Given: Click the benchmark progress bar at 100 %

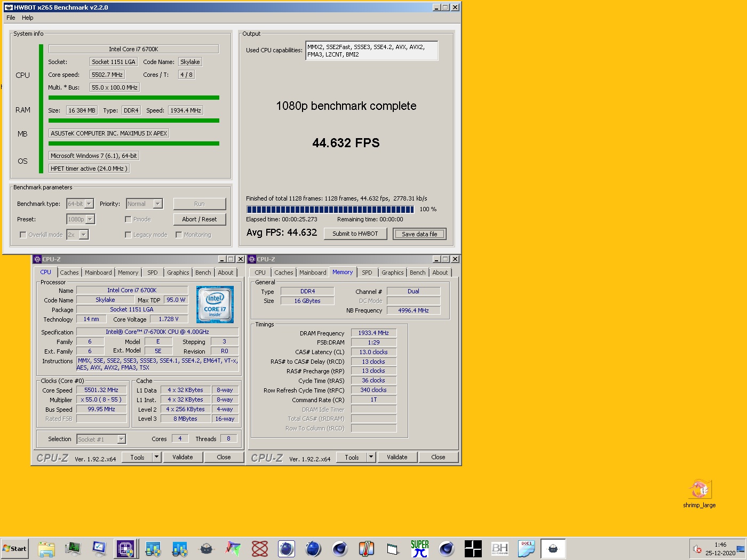Looking at the screenshot, I should [x=330, y=209].
